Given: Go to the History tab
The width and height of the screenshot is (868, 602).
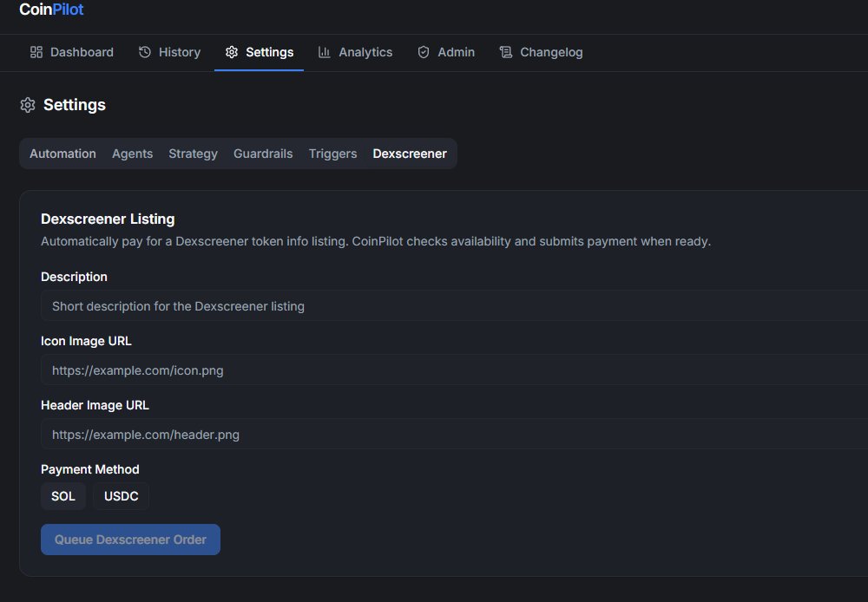Looking at the screenshot, I should (169, 52).
